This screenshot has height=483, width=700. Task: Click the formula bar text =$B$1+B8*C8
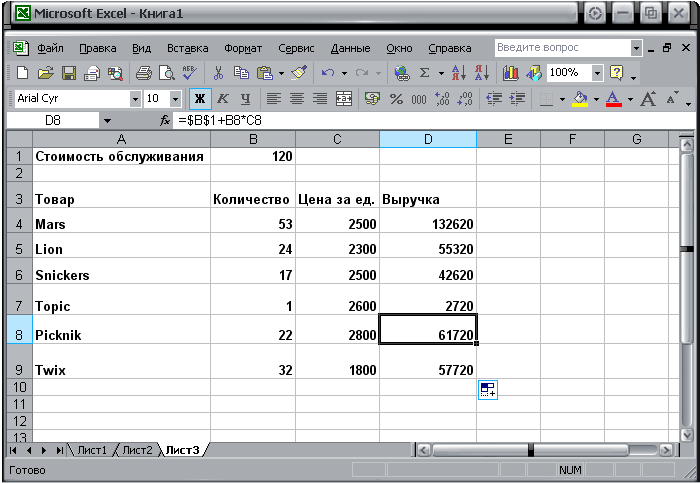click(x=220, y=121)
